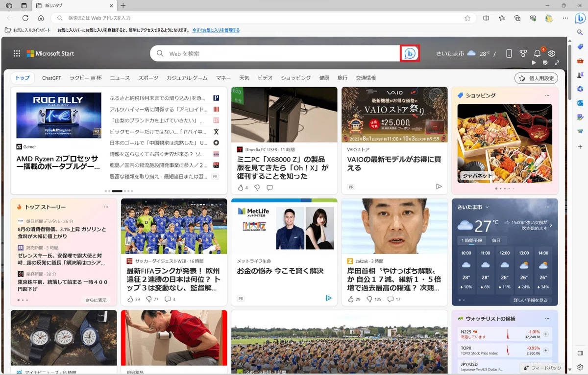Image resolution: width=588 pixels, height=375 pixels.
Task: Click the 個人用設定 button
Action: [537, 78]
